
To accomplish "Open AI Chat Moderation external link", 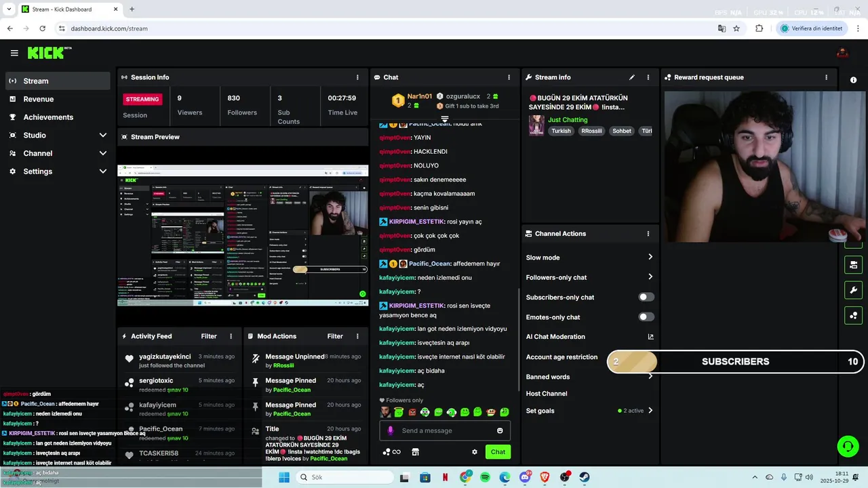I will pyautogui.click(x=650, y=337).
